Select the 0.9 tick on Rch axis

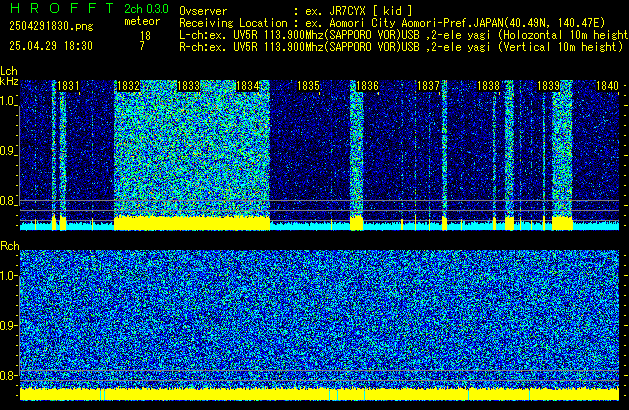click(x=8, y=325)
